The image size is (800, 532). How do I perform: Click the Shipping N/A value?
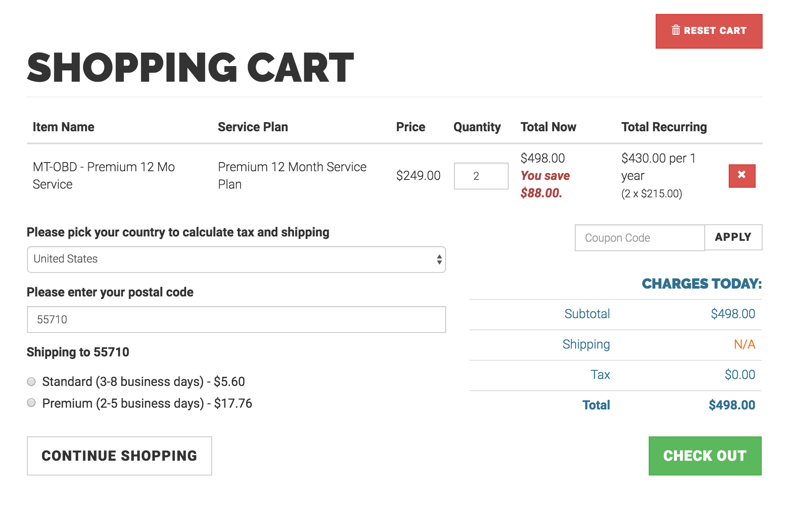pyautogui.click(x=744, y=344)
